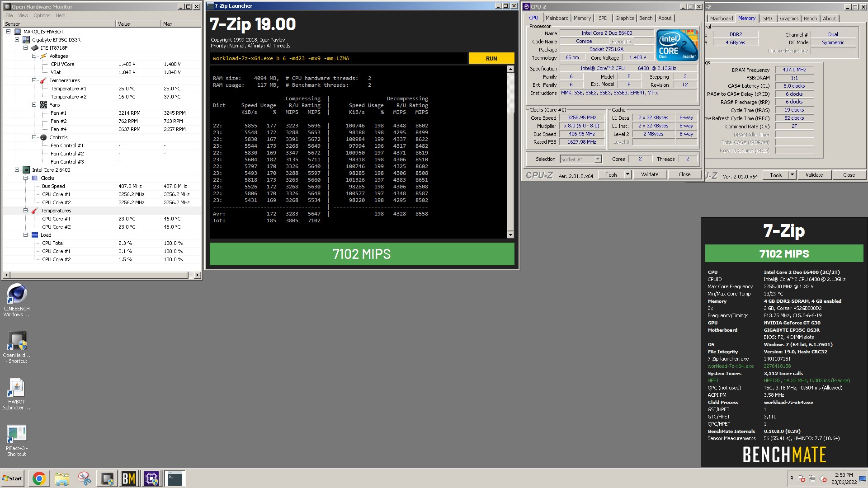This screenshot has height=488, width=868.
Task: Switch to SPD tab in rear CPU-Z
Action: click(x=767, y=19)
